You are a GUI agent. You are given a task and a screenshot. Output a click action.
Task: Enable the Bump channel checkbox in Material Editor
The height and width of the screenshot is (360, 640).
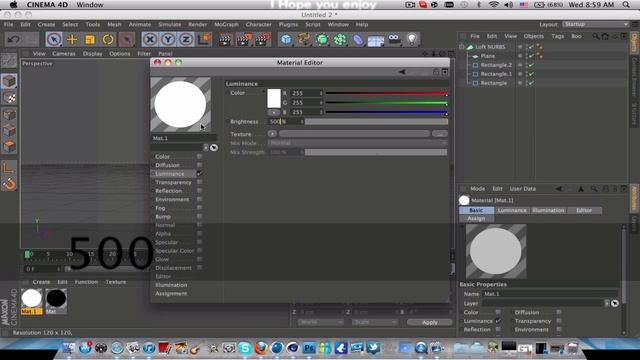pyautogui.click(x=199, y=216)
